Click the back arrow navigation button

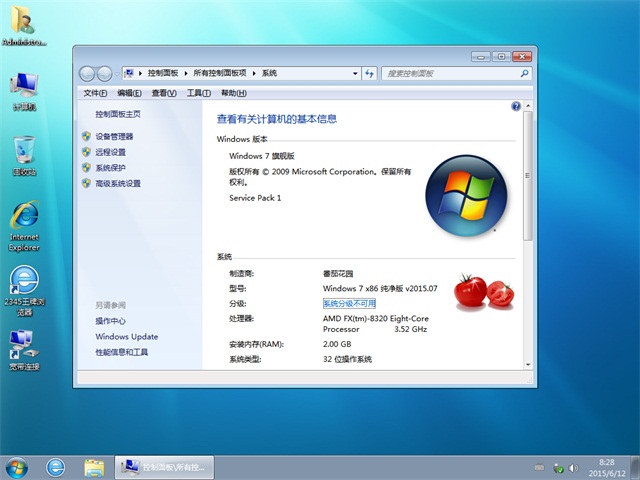pos(88,73)
